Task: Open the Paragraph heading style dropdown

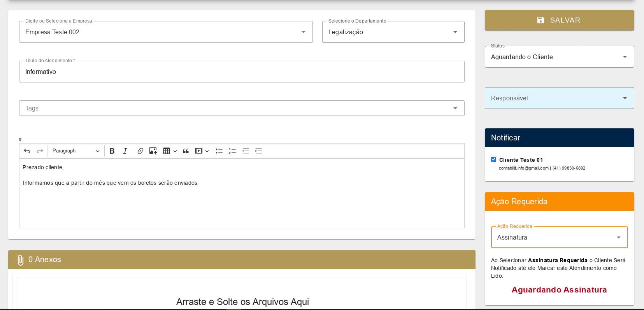Action: pyautogui.click(x=76, y=151)
